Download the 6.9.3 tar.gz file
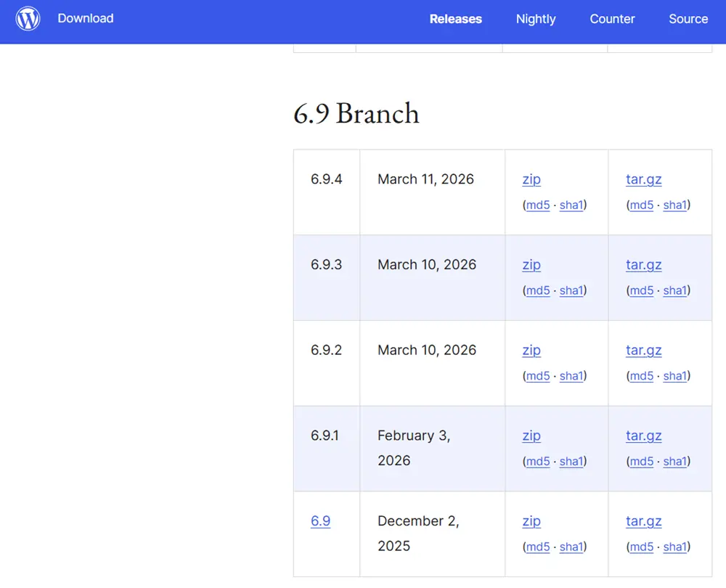The image size is (726, 588). [x=643, y=265]
